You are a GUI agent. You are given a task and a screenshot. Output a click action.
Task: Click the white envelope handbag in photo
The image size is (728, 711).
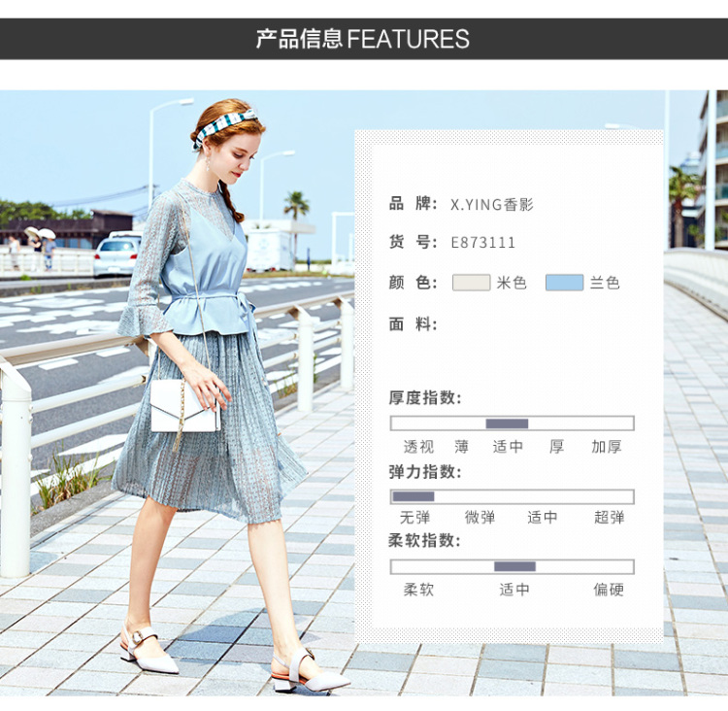pyautogui.click(x=184, y=406)
